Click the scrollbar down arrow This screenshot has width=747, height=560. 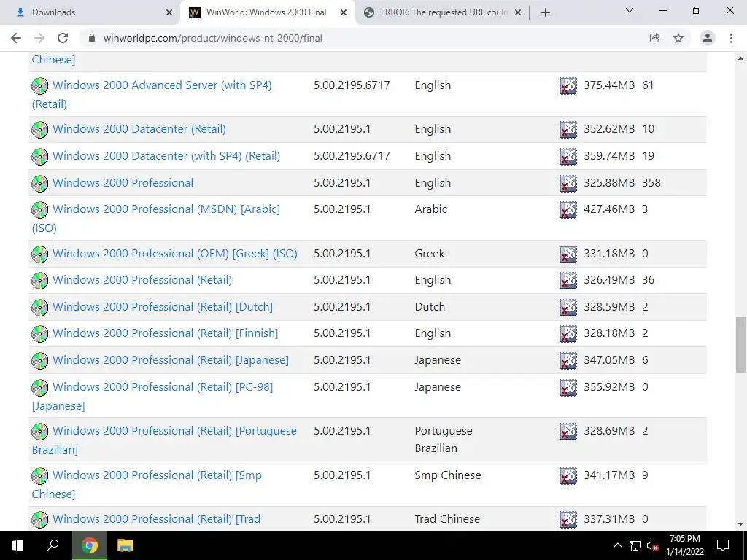(740, 524)
